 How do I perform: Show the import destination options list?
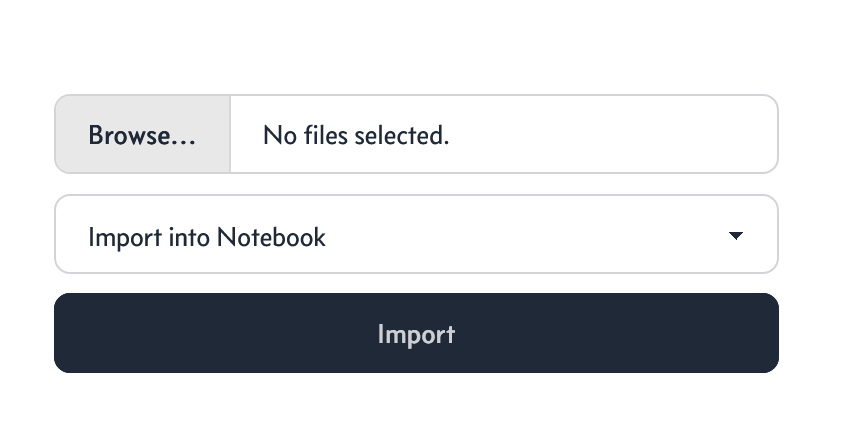click(416, 234)
